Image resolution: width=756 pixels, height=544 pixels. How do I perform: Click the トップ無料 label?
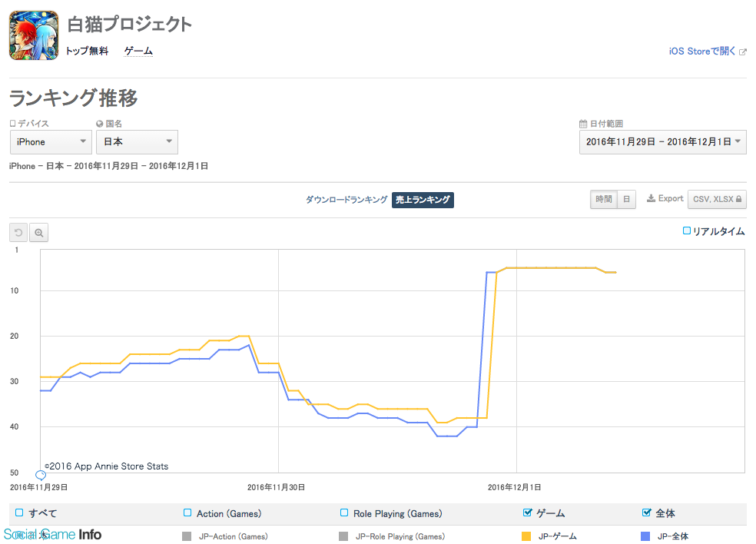tap(88, 51)
